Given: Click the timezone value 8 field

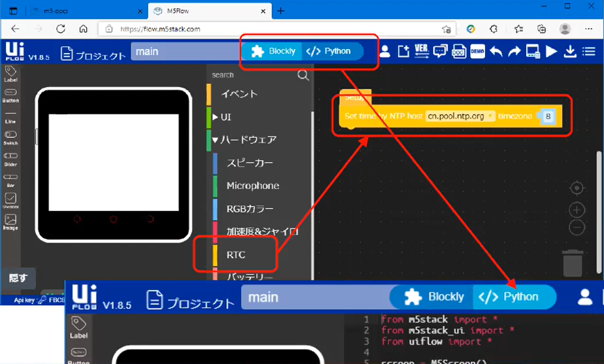Looking at the screenshot, I should 548,116.
